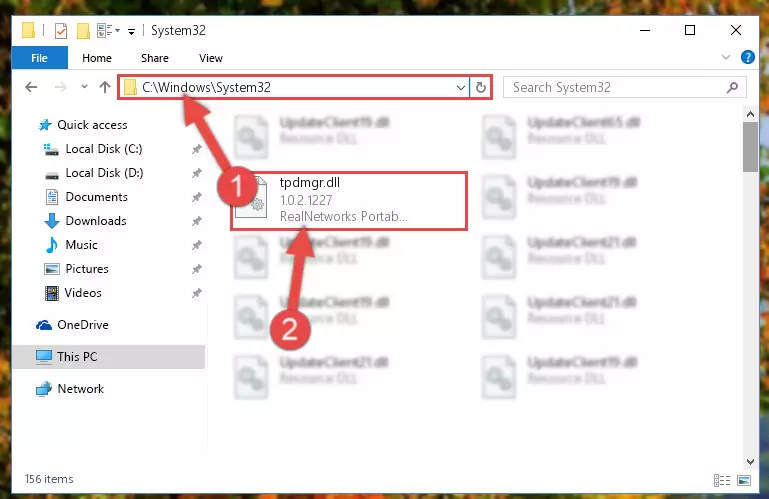Switch to the Home ribbon tab
The height and width of the screenshot is (499, 769).
click(97, 58)
